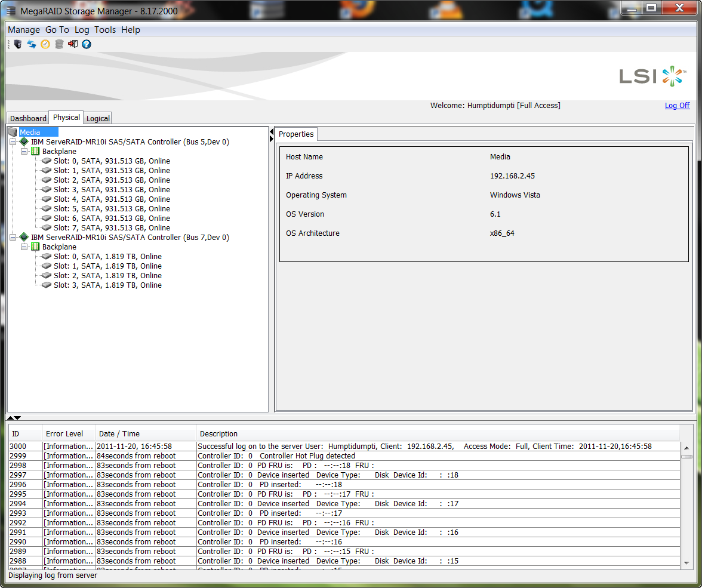Select Slot: 1, SATA, 1.819 TB drive

point(107,266)
